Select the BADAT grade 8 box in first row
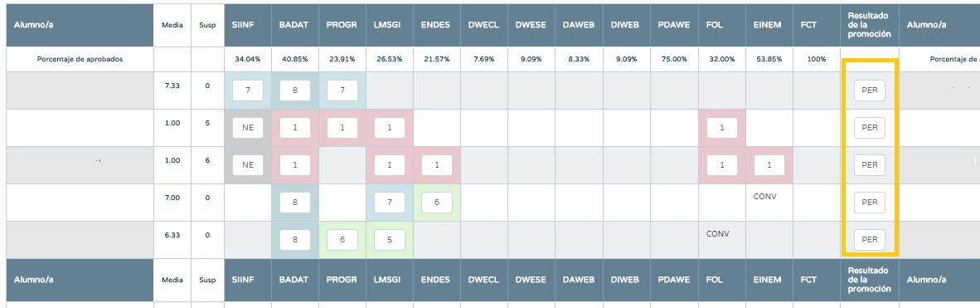This screenshot has height=308, width=980. pyautogui.click(x=295, y=90)
